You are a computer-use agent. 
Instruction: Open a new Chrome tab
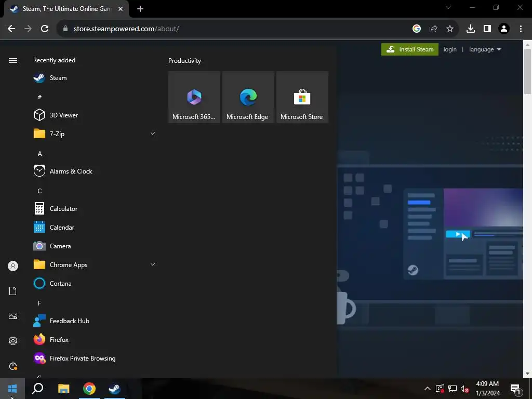pos(140,9)
